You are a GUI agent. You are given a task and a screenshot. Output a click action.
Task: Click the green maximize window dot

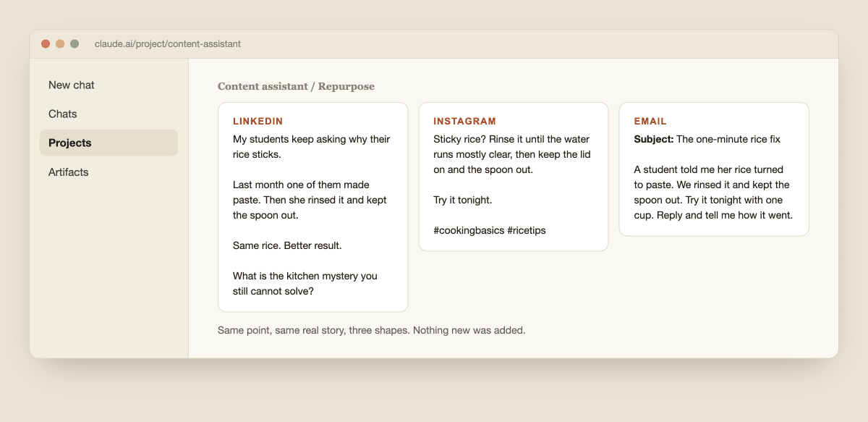click(x=75, y=44)
